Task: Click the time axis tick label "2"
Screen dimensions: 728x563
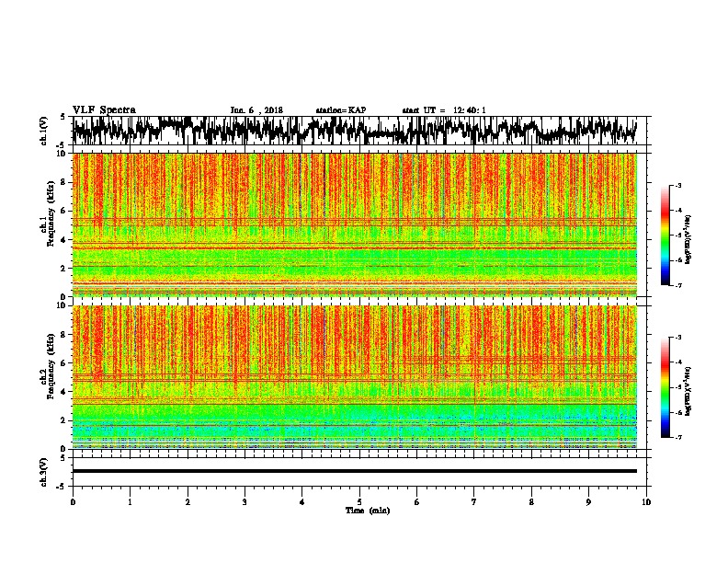Action: pyautogui.click(x=188, y=502)
